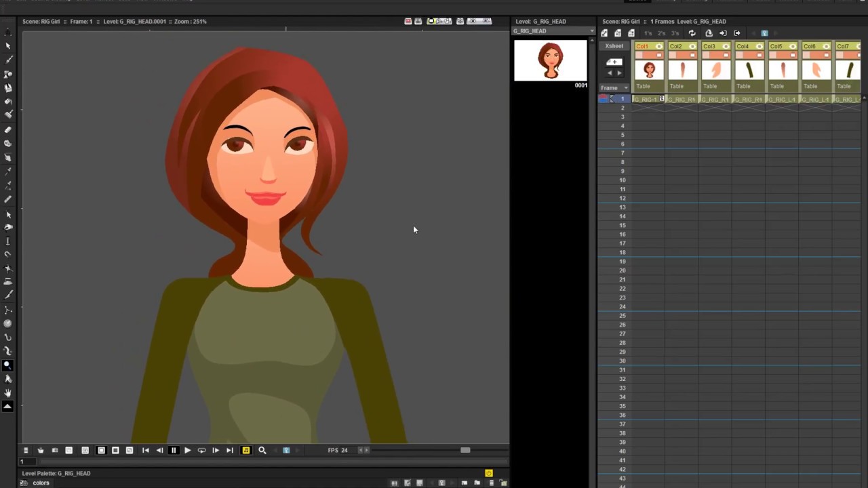Click the Close sub-xsheet icon
Screen dimensions: 868x488
[737, 33]
